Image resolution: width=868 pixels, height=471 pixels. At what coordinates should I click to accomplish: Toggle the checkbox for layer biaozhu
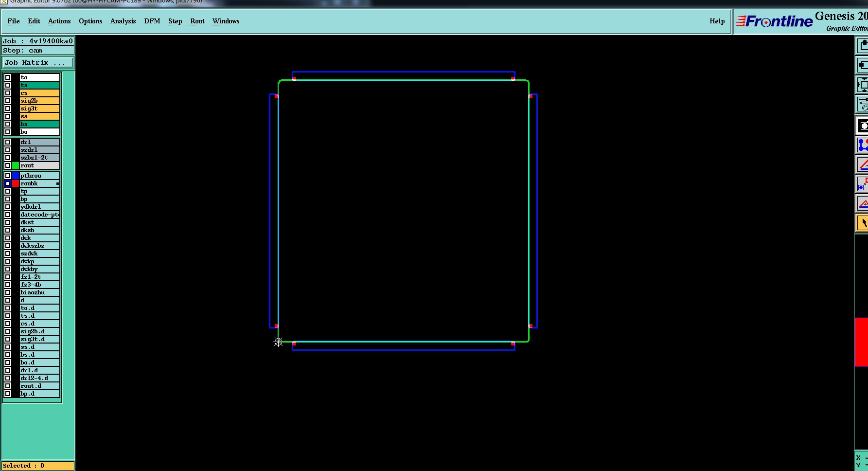click(8, 292)
